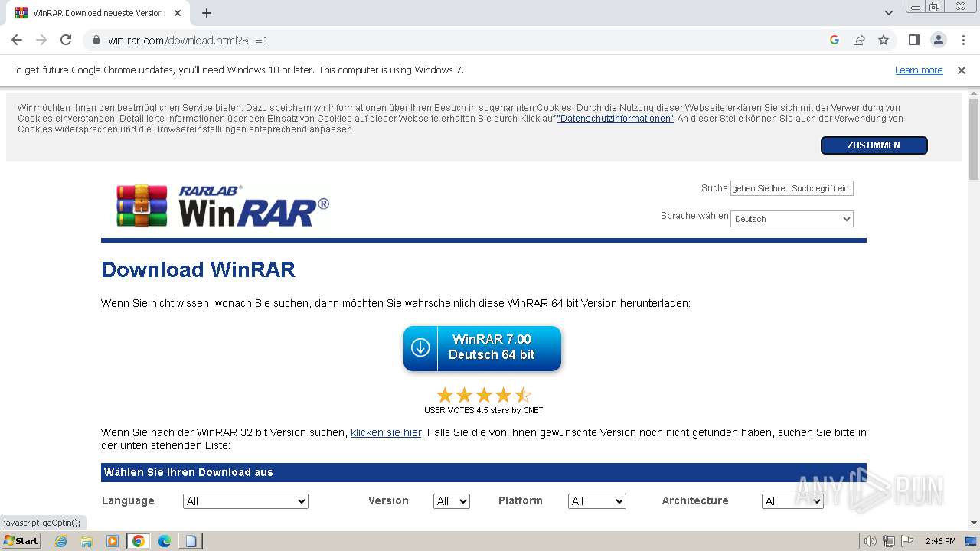Open the volume control in the system tray
Screen dimensions: 980x551
click(870, 541)
